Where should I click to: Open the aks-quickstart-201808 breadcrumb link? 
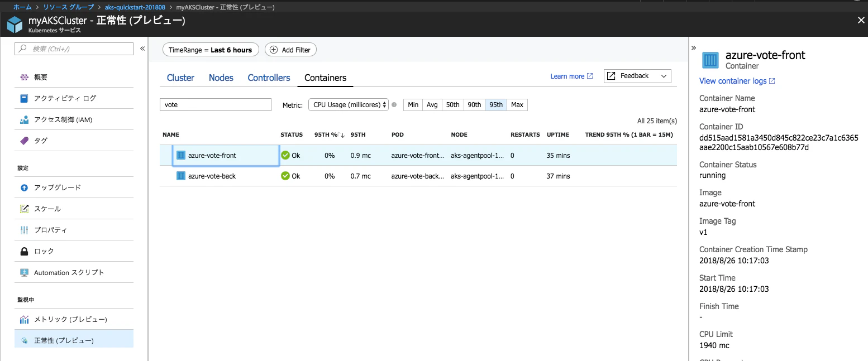click(x=135, y=7)
